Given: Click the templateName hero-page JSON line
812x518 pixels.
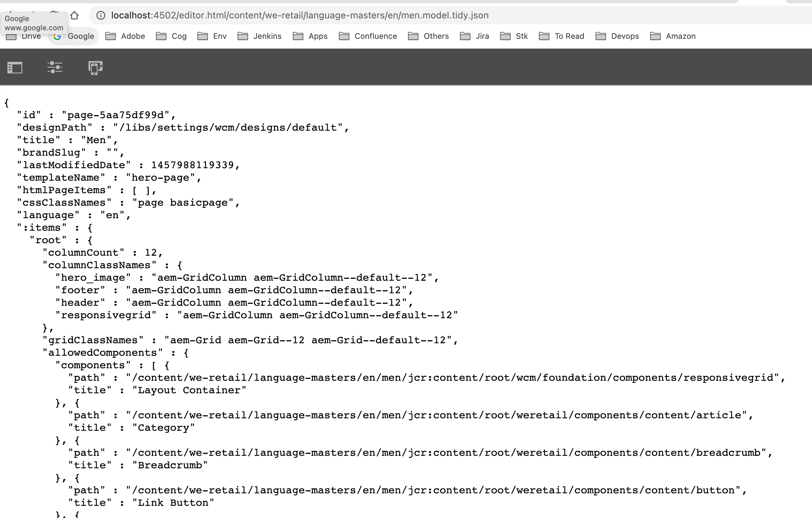Looking at the screenshot, I should pos(109,178).
